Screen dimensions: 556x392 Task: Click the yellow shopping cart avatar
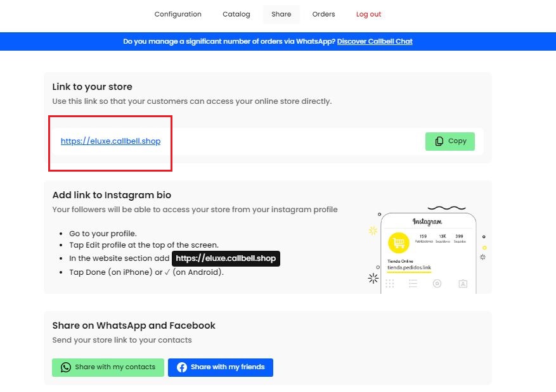click(x=399, y=244)
